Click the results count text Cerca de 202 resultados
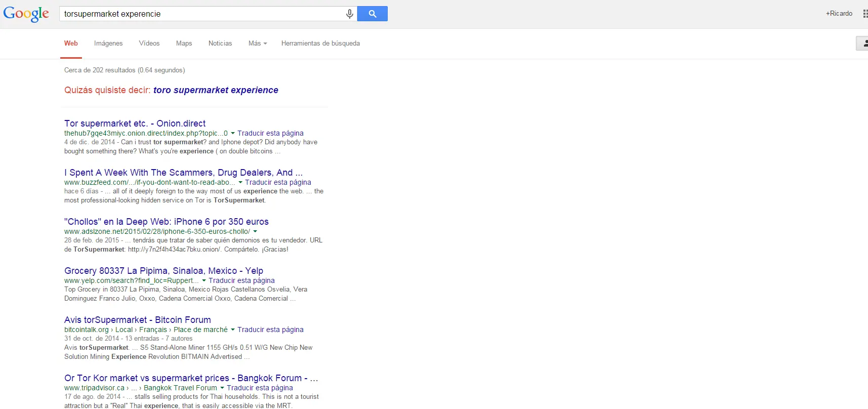 point(125,70)
